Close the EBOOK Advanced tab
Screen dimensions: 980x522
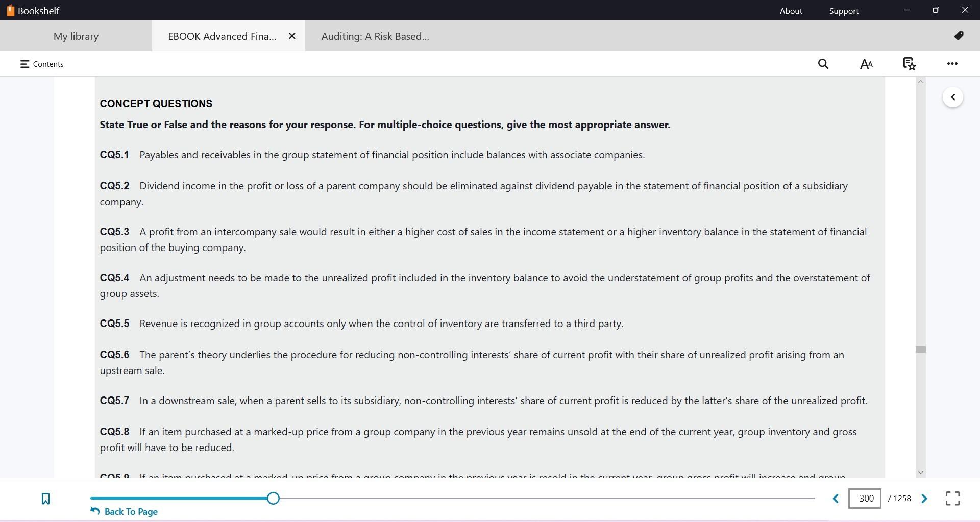(292, 36)
